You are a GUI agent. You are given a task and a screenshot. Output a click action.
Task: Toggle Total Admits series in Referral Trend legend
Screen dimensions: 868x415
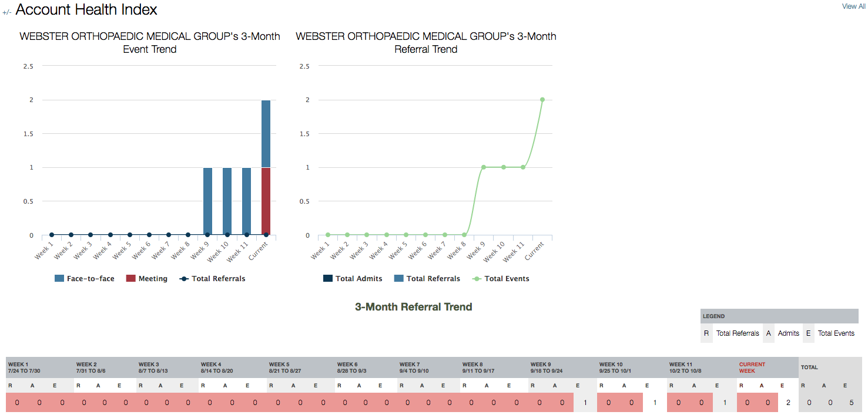pyautogui.click(x=353, y=279)
